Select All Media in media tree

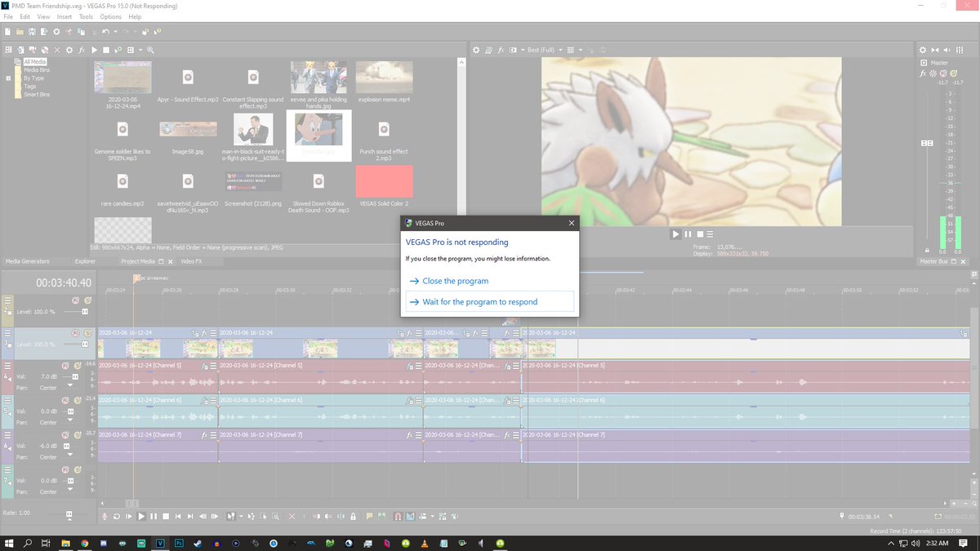coord(35,61)
